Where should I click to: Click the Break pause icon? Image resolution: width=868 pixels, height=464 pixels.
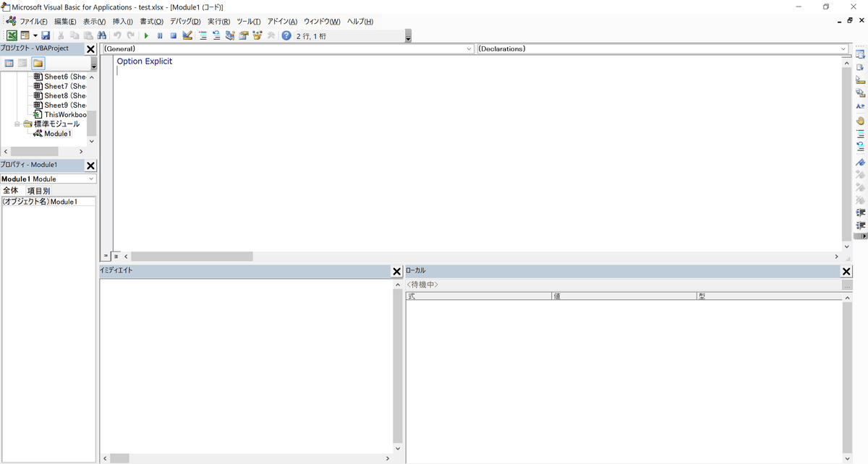point(160,35)
